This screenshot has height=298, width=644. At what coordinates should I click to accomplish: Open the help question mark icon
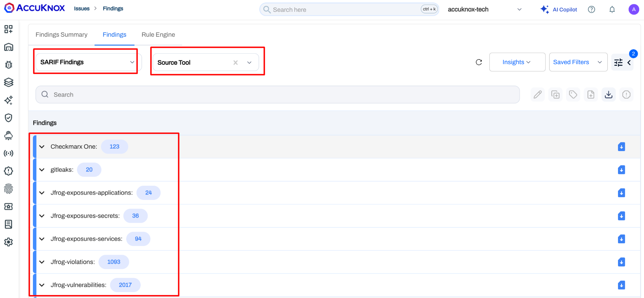point(591,10)
